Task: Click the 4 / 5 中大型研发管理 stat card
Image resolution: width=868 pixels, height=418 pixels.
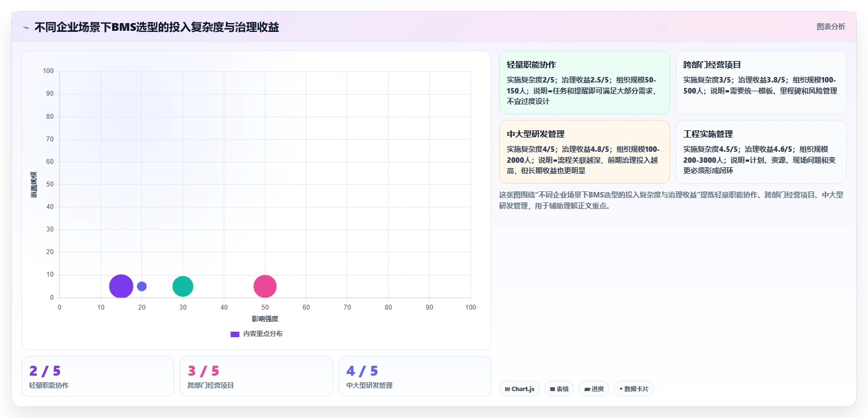Action: pyautogui.click(x=414, y=376)
